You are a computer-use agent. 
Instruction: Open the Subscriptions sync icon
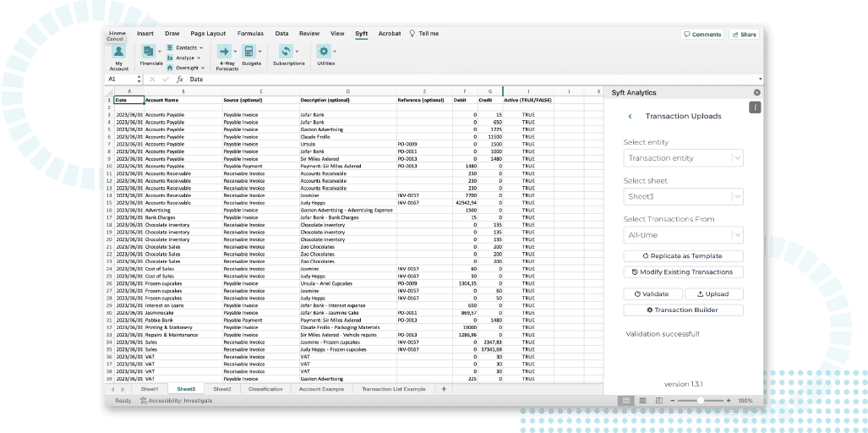coord(286,52)
